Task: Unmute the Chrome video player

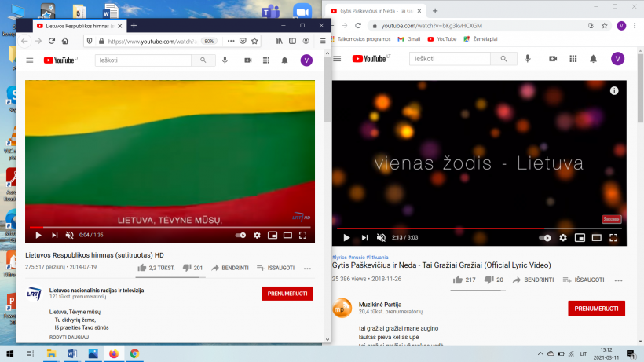Action: coord(381,238)
